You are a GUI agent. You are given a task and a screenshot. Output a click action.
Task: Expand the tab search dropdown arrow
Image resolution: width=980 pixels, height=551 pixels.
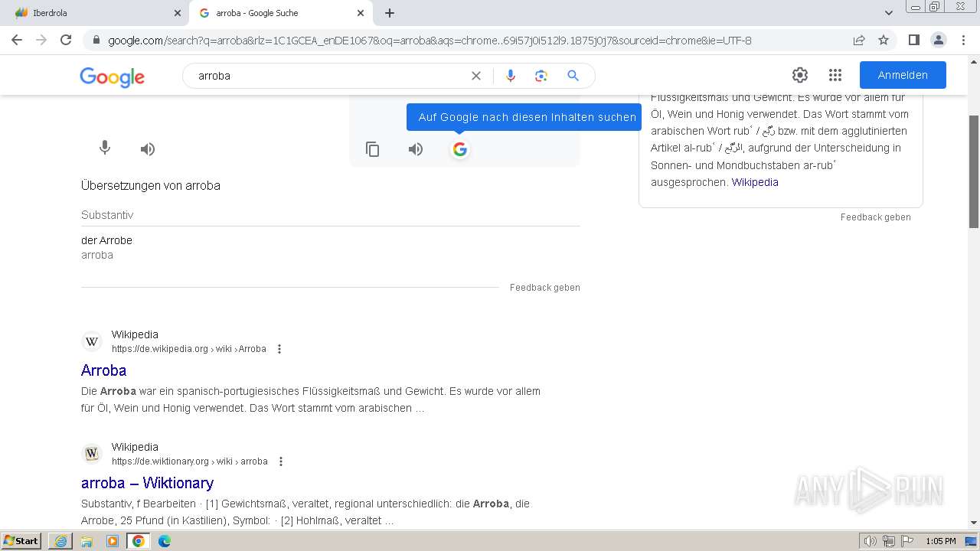click(x=889, y=13)
